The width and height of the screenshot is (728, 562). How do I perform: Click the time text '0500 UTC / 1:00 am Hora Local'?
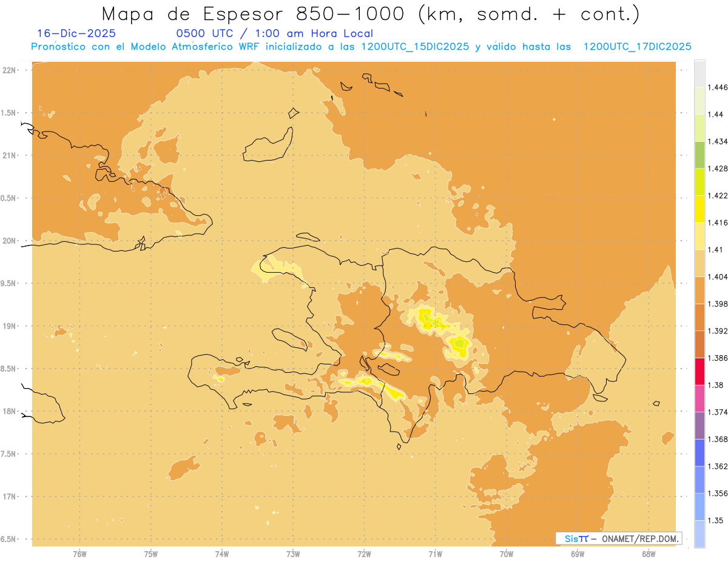(274, 33)
